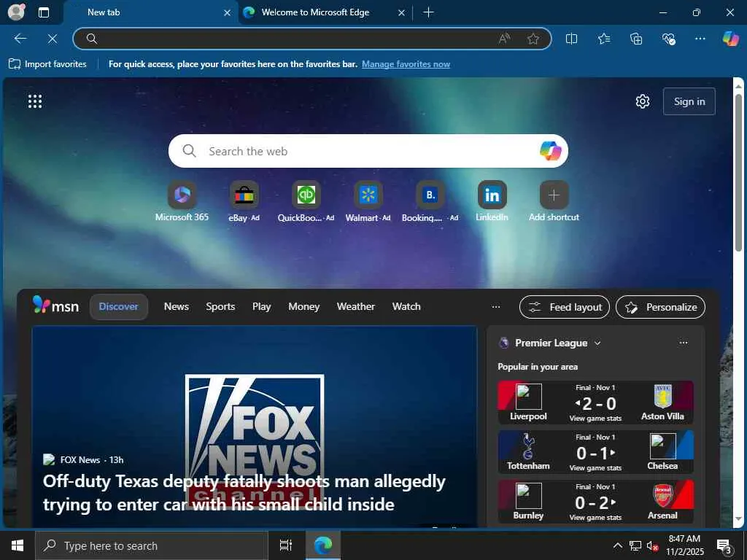
Task: Open the network tray icon
Action: (x=635, y=545)
